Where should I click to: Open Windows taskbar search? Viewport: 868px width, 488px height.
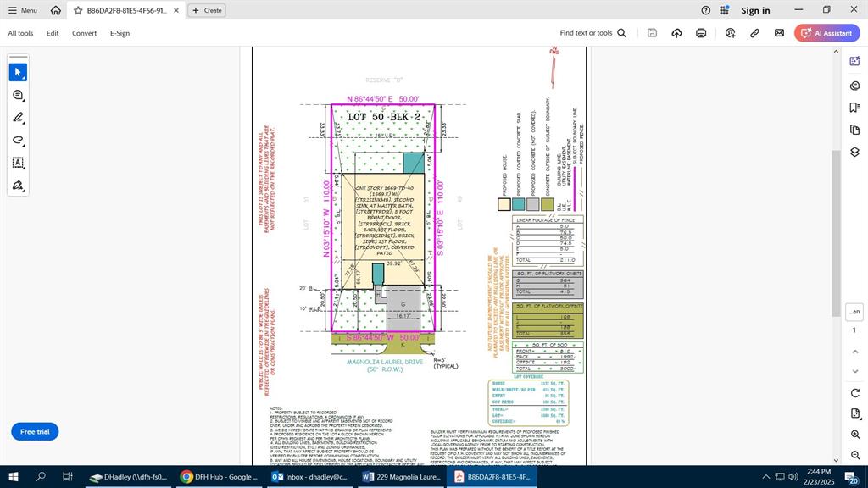[41, 476]
